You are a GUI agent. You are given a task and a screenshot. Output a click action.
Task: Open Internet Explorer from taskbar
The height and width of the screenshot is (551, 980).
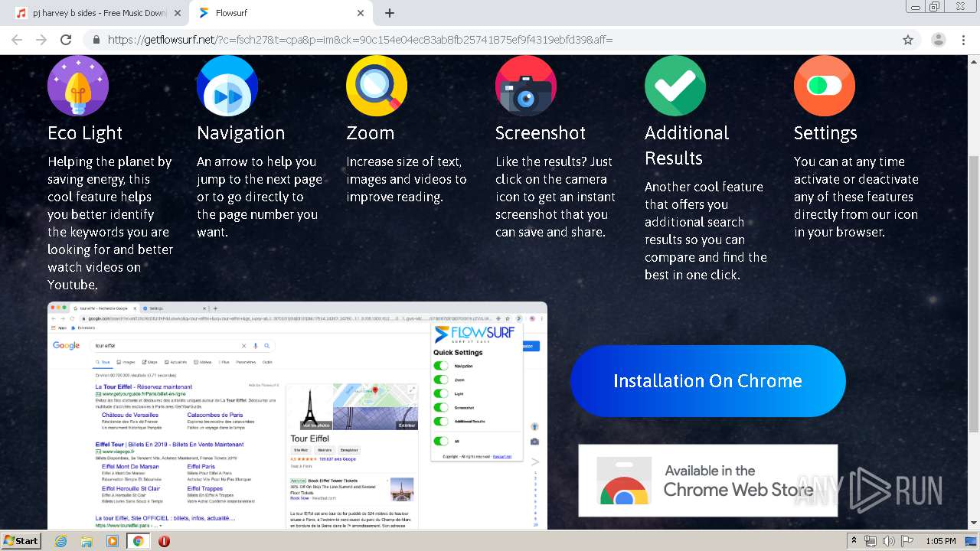click(61, 541)
